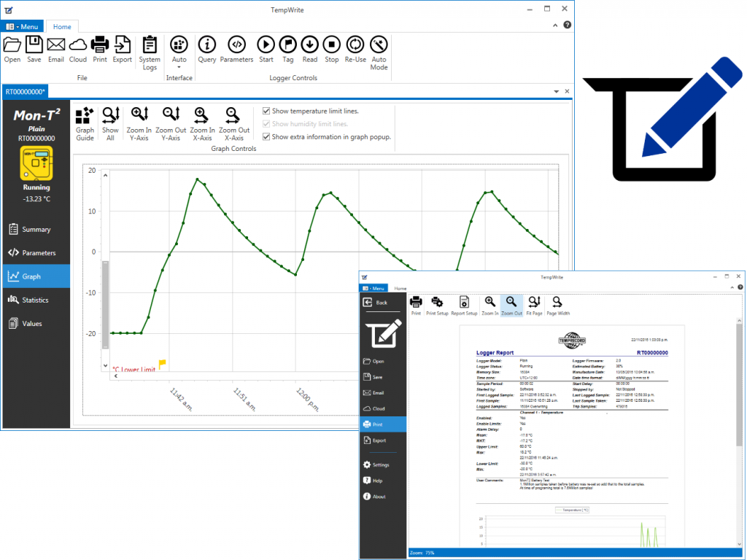Print from the main window ribbon
747x560 pixels.
tap(99, 49)
